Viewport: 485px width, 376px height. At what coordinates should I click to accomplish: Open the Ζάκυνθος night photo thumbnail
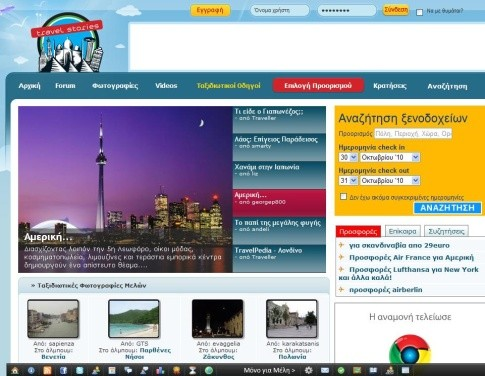(218, 319)
